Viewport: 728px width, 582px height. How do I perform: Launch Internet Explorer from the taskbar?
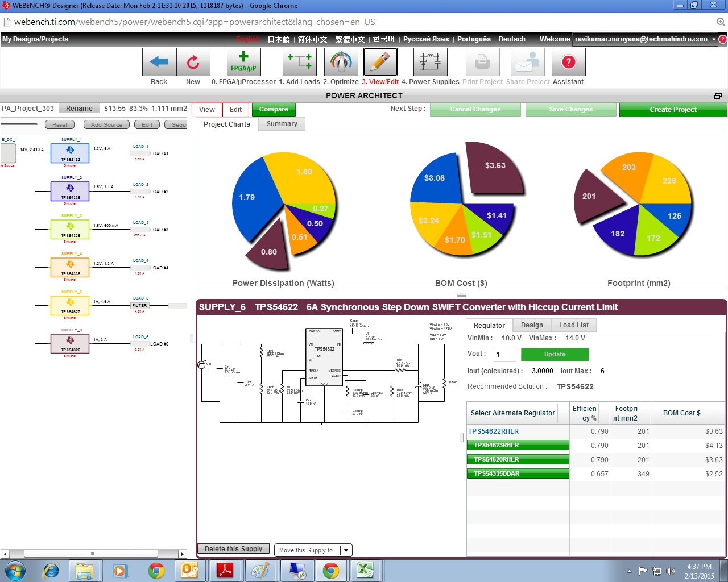click(x=51, y=571)
